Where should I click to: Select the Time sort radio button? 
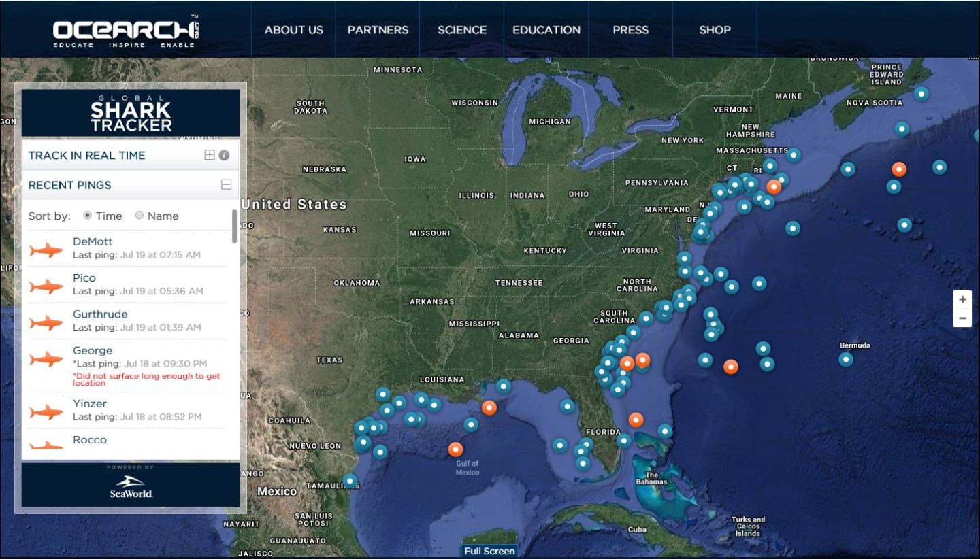(x=88, y=216)
